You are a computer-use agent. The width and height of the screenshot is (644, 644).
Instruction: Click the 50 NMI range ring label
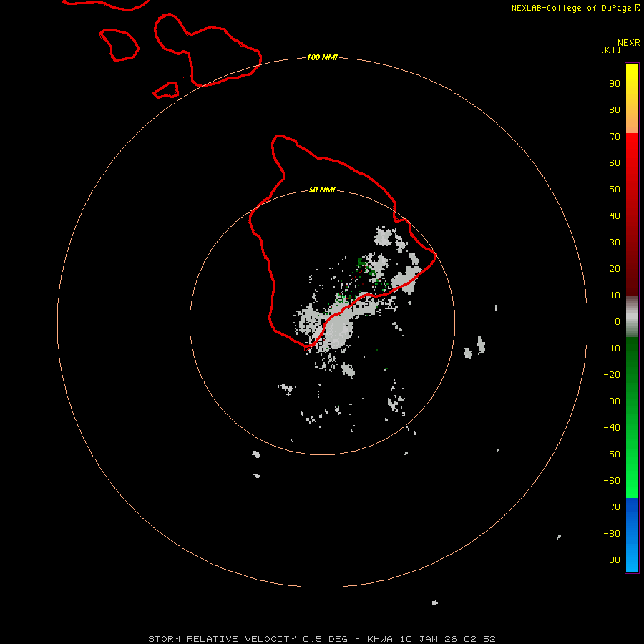322,190
